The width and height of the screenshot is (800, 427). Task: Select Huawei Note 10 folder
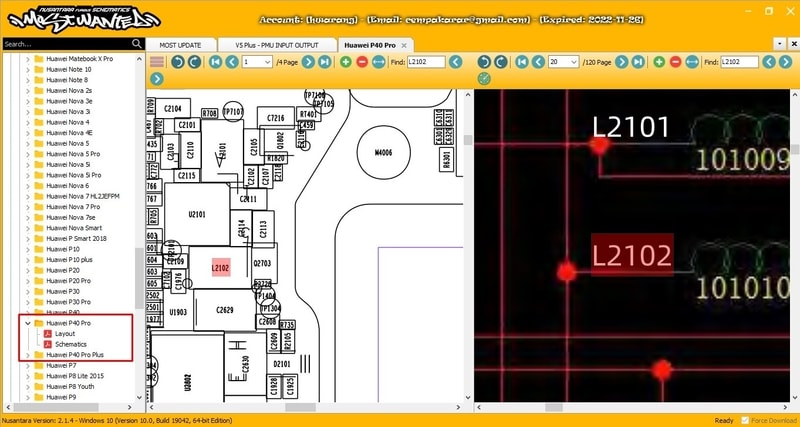[x=69, y=69]
